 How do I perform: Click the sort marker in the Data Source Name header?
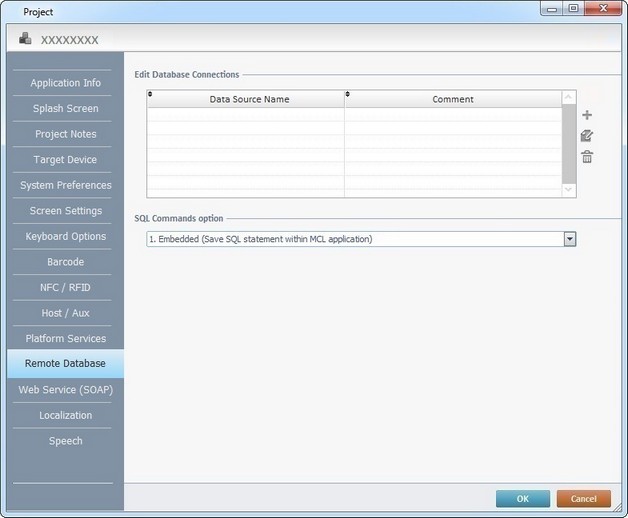click(x=150, y=94)
